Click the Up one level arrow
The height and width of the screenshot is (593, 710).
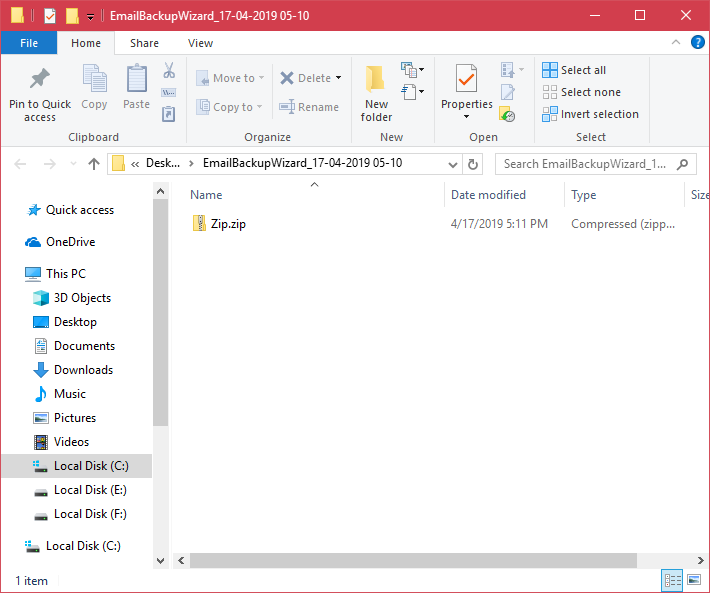tap(94, 163)
